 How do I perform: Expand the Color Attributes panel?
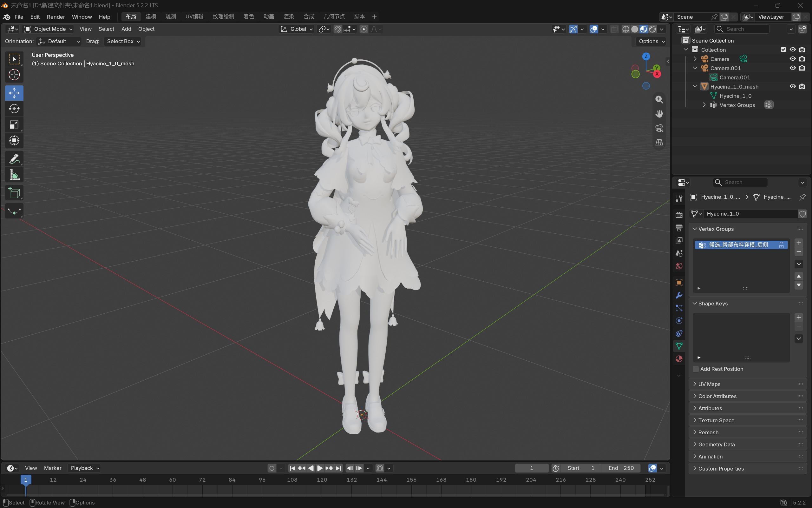(748, 396)
